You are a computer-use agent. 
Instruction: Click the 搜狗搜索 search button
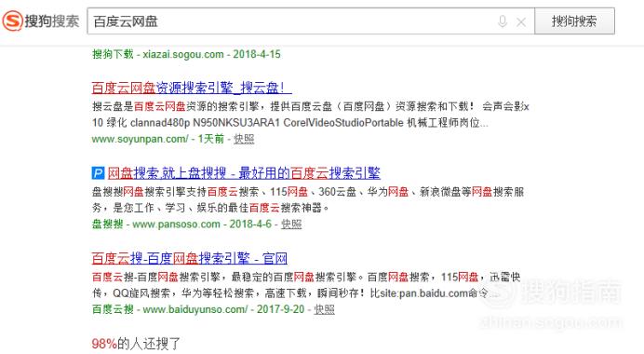click(x=574, y=21)
